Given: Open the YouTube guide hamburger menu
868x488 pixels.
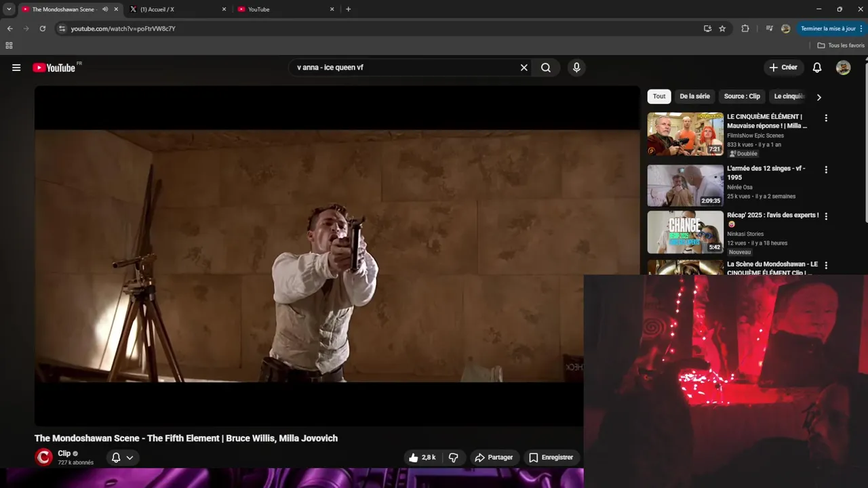Looking at the screenshot, I should pos(16,68).
